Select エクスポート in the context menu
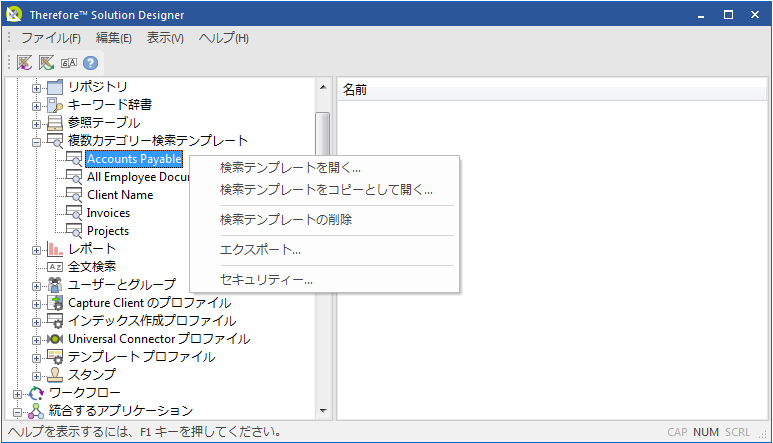 click(x=260, y=250)
